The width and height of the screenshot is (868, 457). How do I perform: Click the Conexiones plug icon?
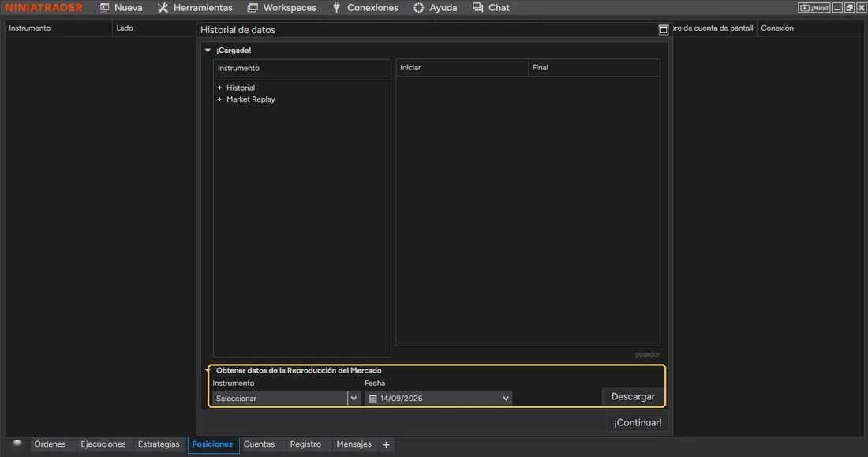coord(337,8)
